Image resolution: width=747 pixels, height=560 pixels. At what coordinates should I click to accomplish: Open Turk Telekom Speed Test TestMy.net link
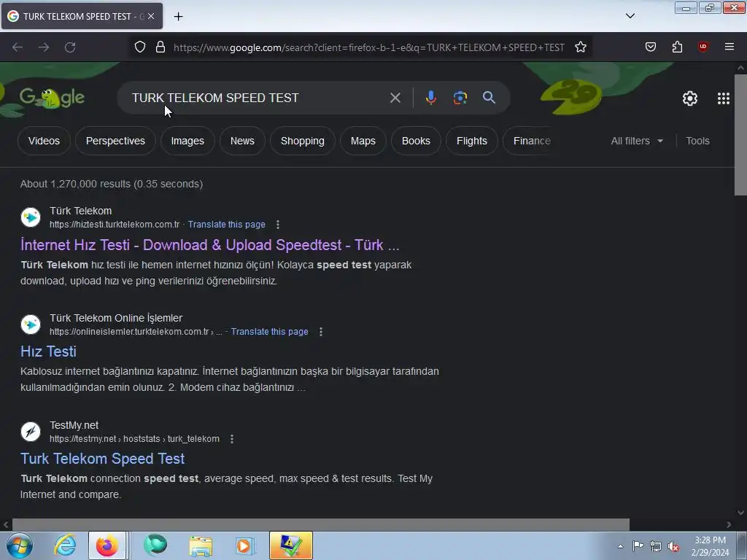(x=102, y=459)
